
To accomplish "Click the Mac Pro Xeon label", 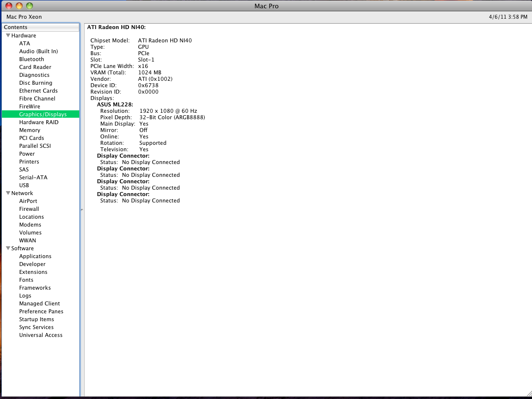I will tap(24, 17).
